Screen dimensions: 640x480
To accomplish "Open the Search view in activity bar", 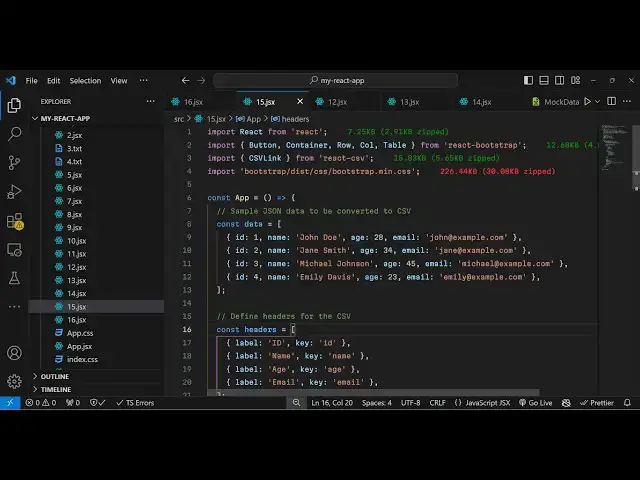I will [x=14, y=134].
